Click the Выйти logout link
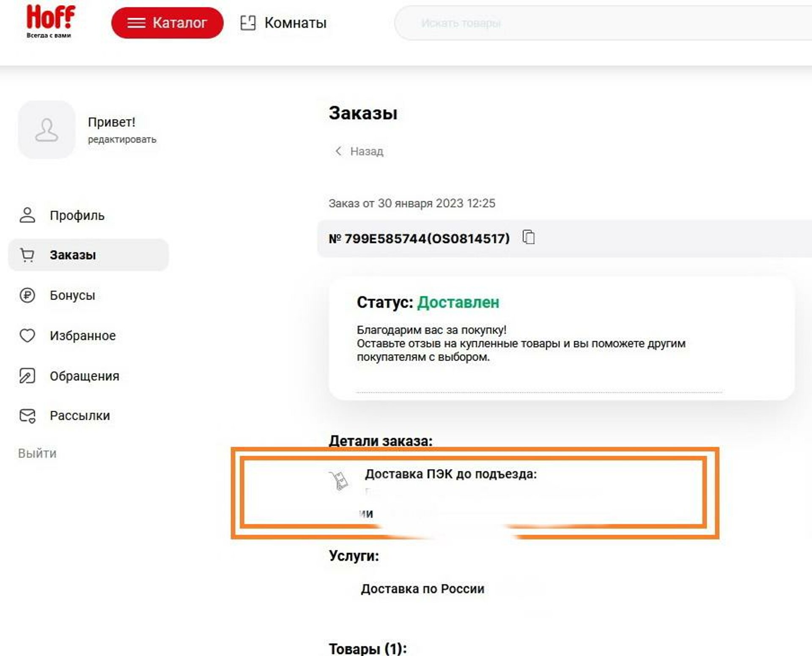The width and height of the screenshot is (812, 656). coord(37,453)
